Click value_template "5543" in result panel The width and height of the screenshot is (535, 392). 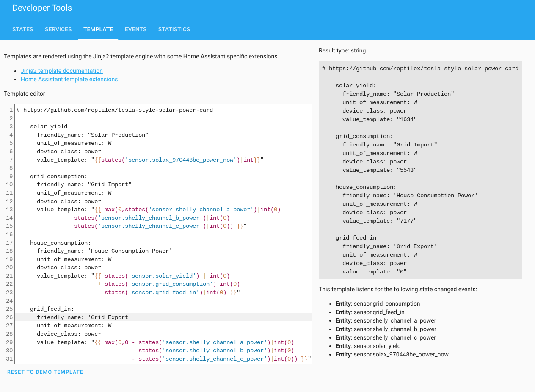pyautogui.click(x=380, y=170)
